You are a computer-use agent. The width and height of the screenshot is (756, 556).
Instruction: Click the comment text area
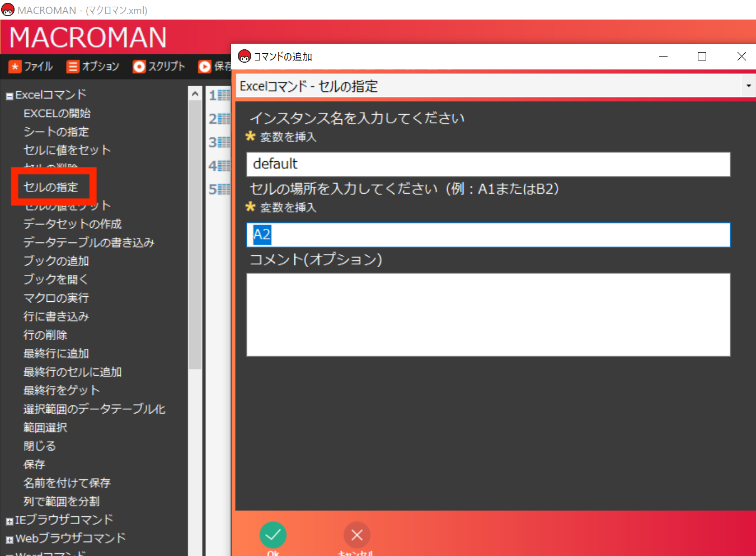[x=488, y=315]
